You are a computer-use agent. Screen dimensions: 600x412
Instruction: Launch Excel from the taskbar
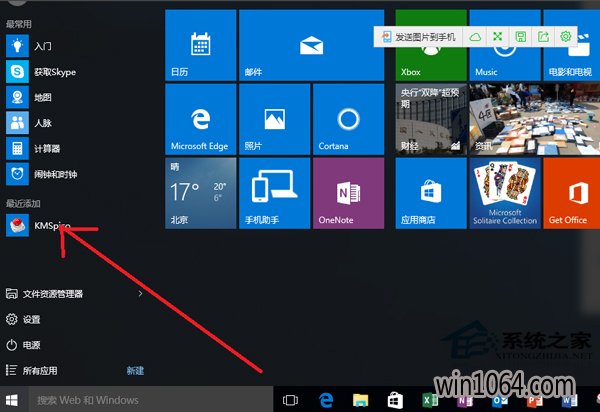[430, 400]
